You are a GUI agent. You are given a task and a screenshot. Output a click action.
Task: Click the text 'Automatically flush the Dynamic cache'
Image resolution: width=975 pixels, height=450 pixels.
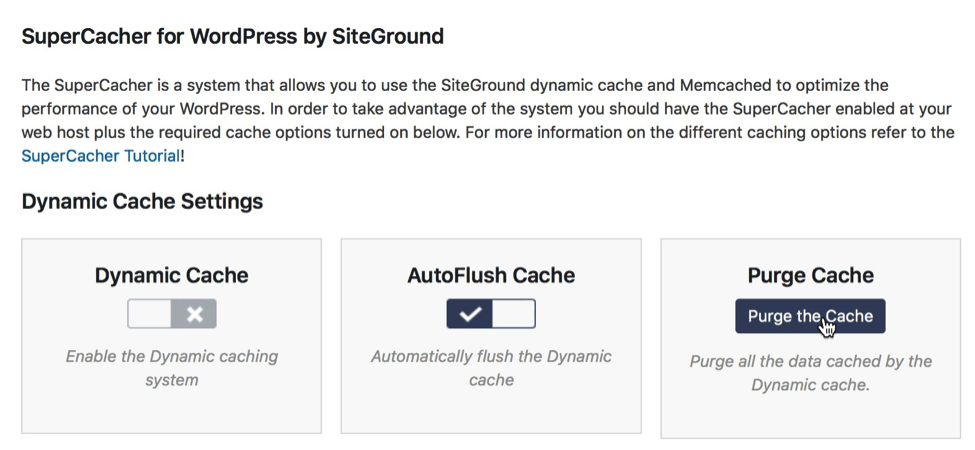[491, 368]
